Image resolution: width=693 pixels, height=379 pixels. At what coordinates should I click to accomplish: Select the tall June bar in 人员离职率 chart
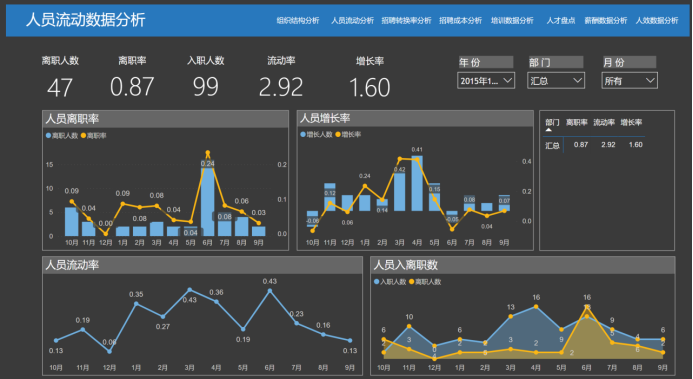pos(208,198)
